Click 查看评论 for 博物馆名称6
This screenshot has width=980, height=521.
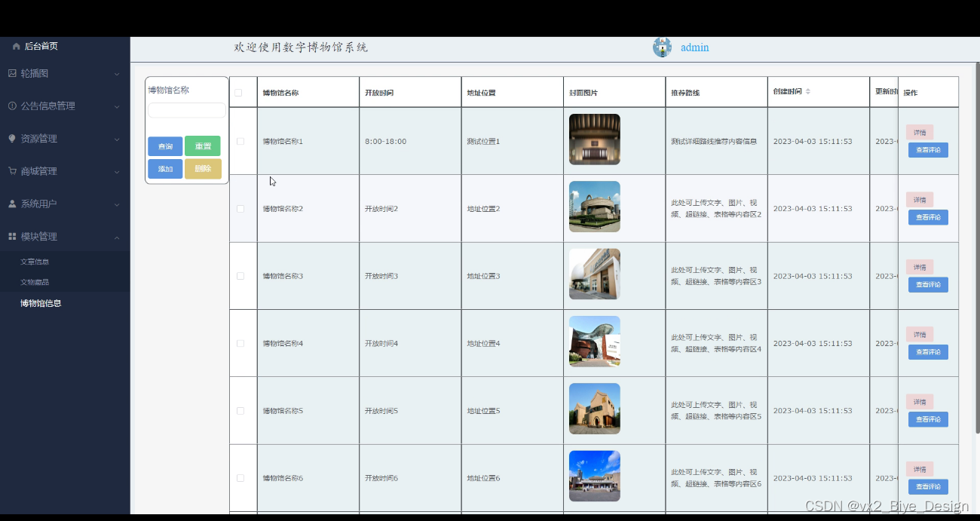(x=928, y=486)
